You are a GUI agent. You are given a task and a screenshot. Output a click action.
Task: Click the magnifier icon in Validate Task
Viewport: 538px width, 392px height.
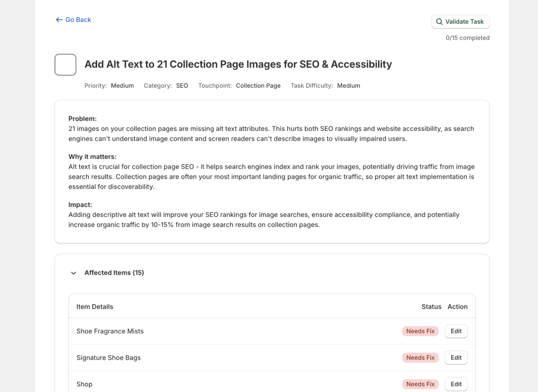(x=439, y=22)
